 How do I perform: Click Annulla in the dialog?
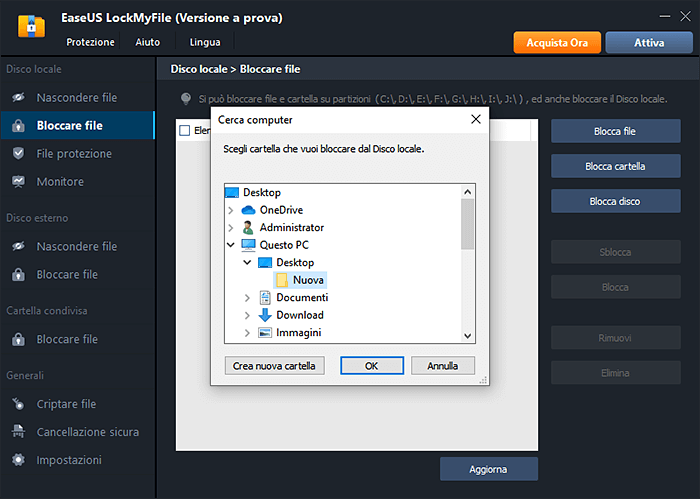coord(443,366)
